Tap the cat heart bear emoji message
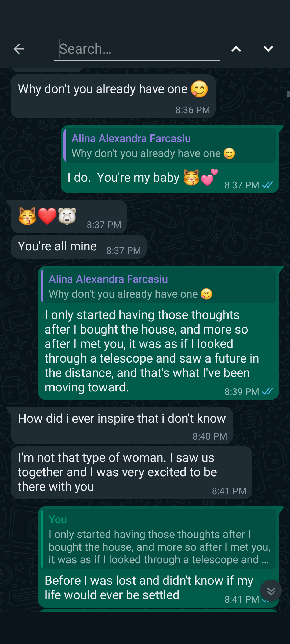This screenshot has height=644, width=290. (x=69, y=217)
